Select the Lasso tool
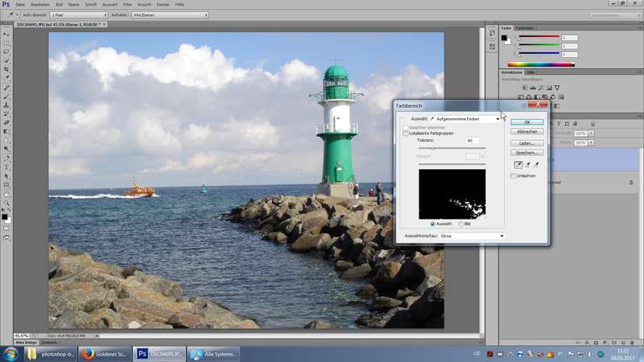Image resolution: width=644 pixels, height=362 pixels. click(6, 51)
